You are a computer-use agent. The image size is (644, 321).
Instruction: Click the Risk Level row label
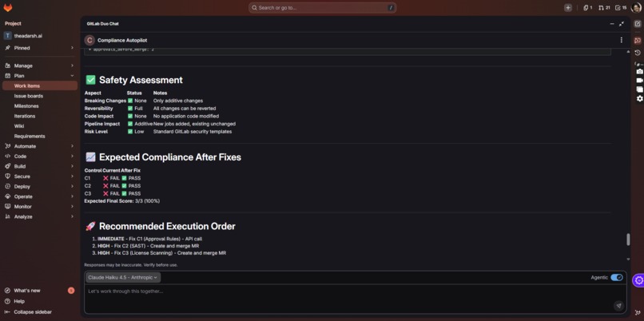click(x=96, y=132)
